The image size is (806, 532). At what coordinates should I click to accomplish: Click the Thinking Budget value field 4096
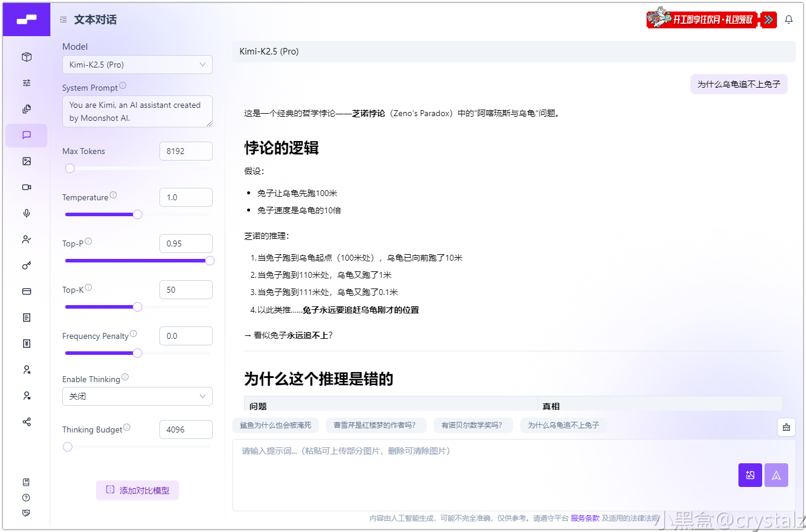pyautogui.click(x=186, y=430)
